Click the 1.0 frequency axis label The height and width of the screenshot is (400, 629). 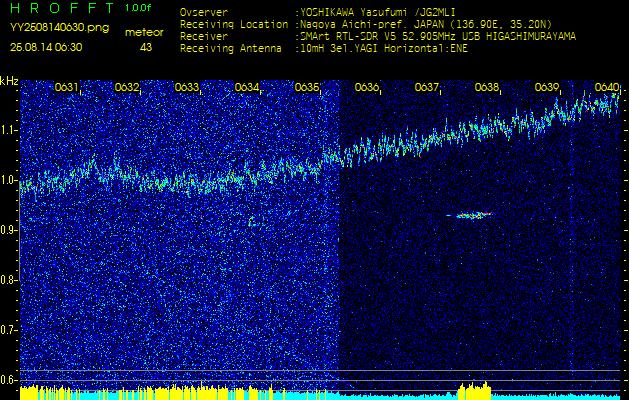click(9, 181)
